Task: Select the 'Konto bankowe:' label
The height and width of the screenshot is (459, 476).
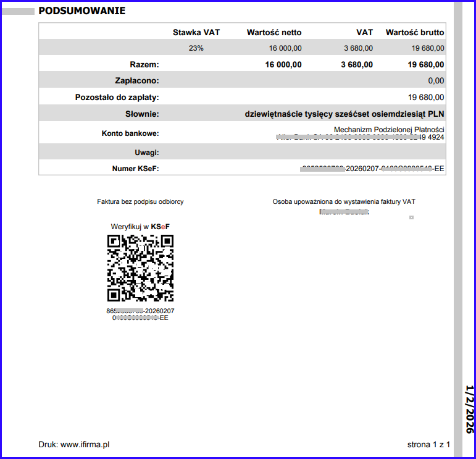Action: pos(130,133)
